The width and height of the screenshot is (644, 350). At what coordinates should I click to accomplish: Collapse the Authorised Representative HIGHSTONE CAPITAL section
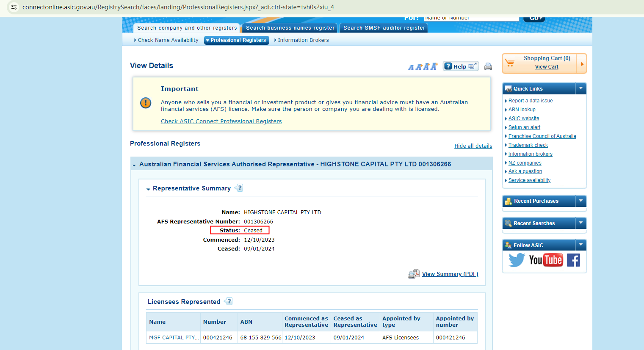(134, 165)
